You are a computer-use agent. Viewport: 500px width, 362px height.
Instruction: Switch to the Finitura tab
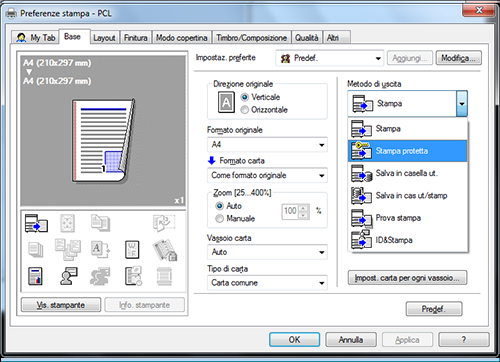point(136,38)
